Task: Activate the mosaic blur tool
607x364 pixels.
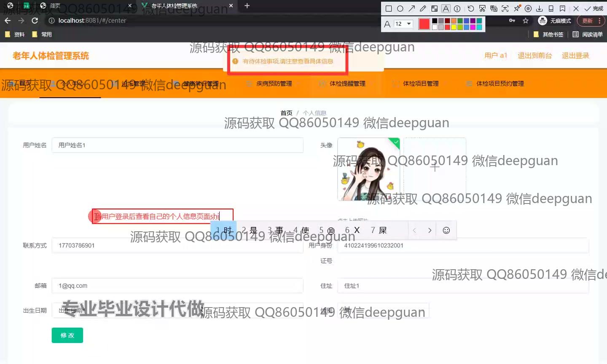Action: (x=434, y=8)
